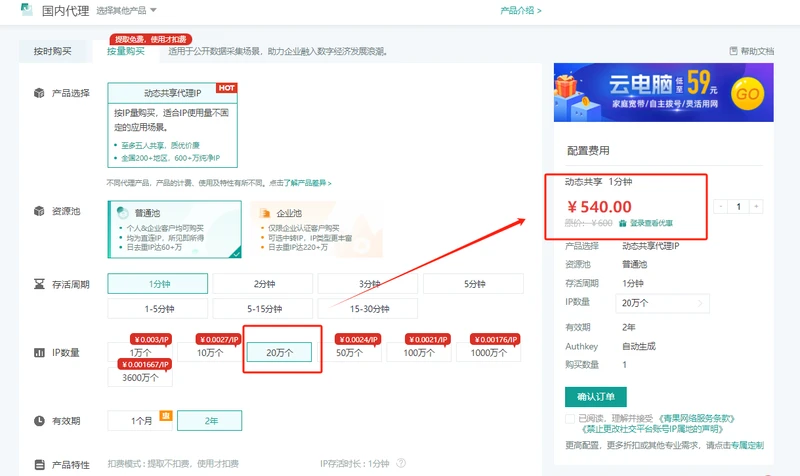Open the 选择其他产品 dropdown
The height and width of the screenshot is (476, 800).
(126, 10)
